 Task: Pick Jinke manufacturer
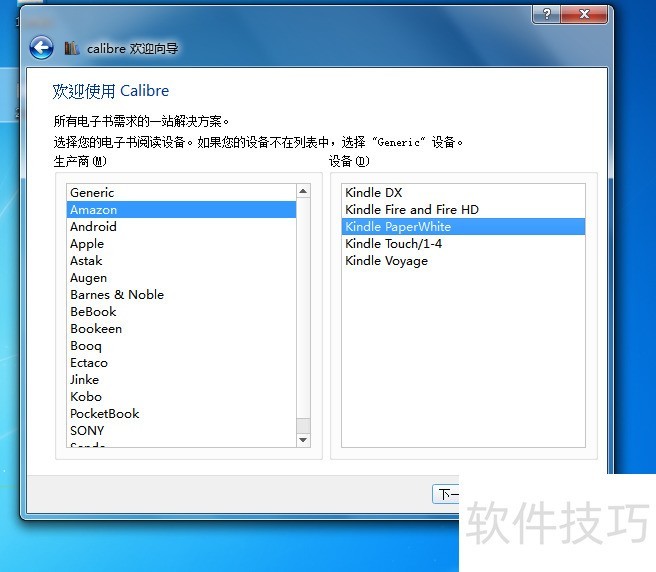pos(181,380)
